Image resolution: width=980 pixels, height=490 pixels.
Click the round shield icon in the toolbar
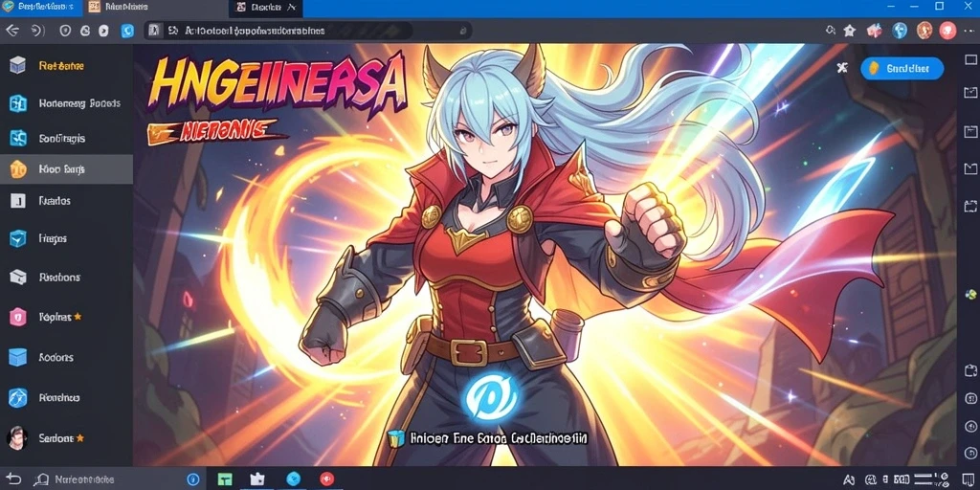click(65, 31)
